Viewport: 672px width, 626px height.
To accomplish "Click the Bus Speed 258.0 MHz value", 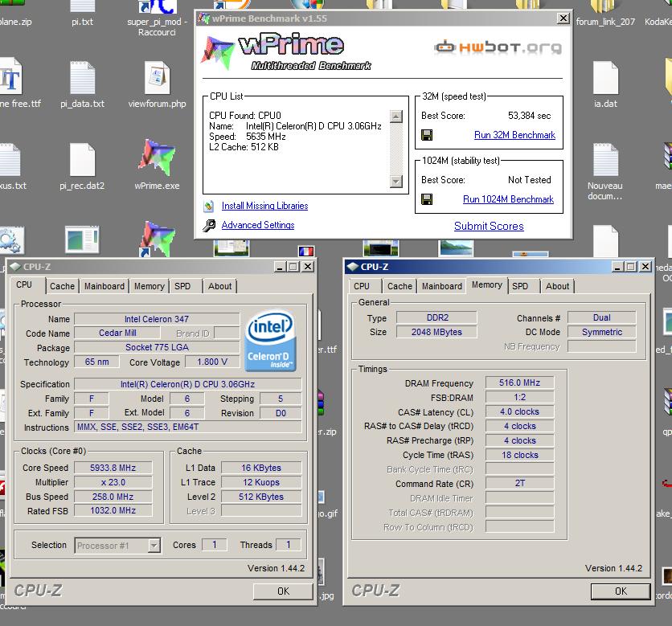I will click(x=113, y=497).
